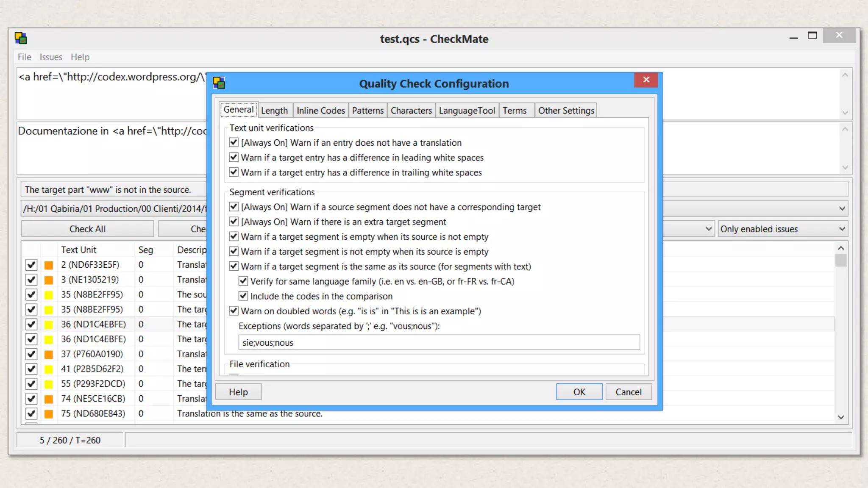
Task: Open the file path dropdown arrow
Action: click(x=842, y=208)
